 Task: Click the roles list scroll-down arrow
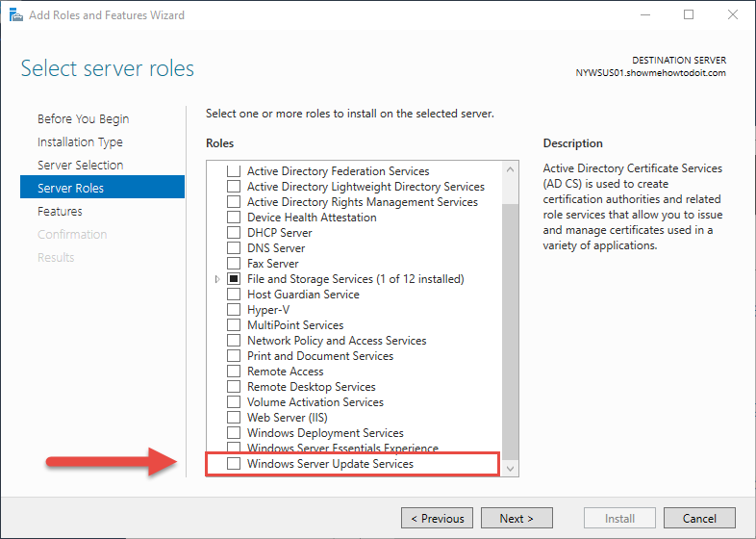(x=510, y=469)
